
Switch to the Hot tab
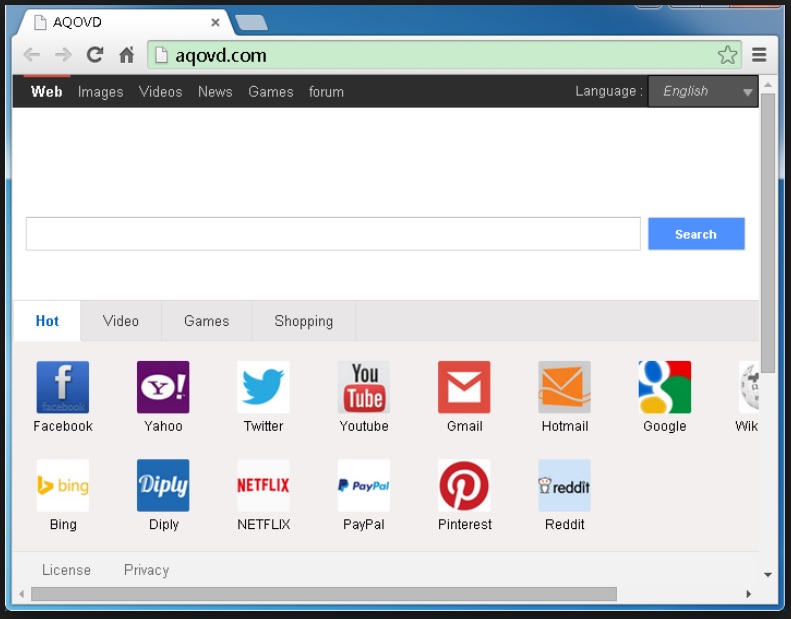coord(47,321)
